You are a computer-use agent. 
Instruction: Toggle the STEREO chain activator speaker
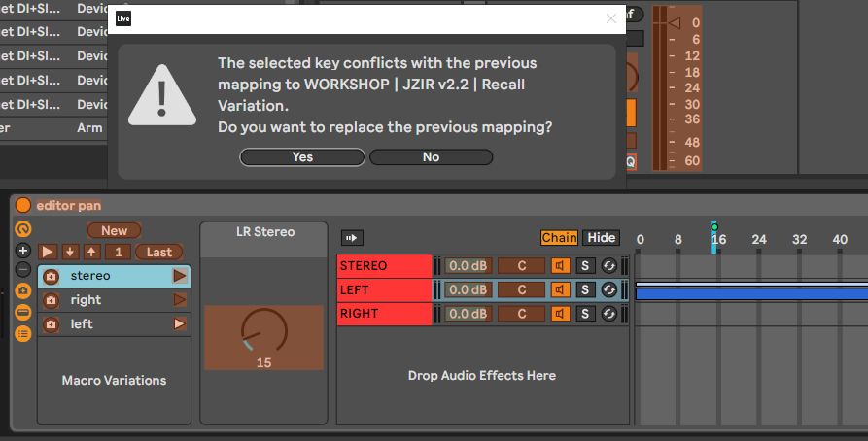point(560,265)
